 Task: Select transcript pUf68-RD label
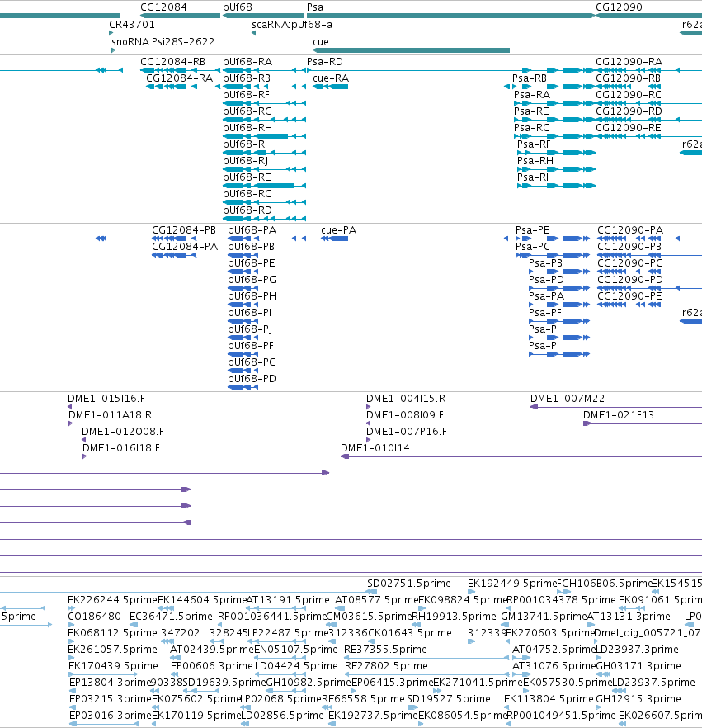(247, 210)
